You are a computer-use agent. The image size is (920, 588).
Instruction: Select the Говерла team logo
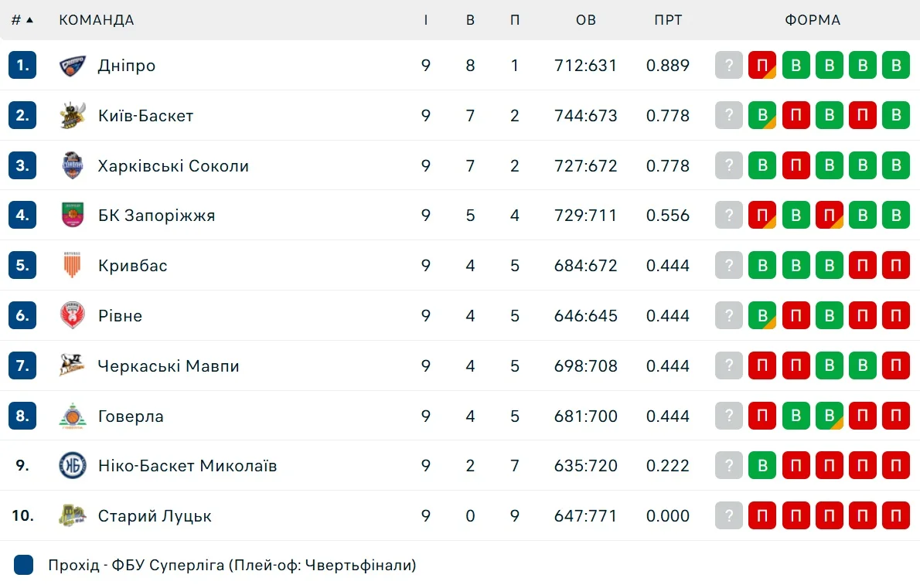[73, 416]
